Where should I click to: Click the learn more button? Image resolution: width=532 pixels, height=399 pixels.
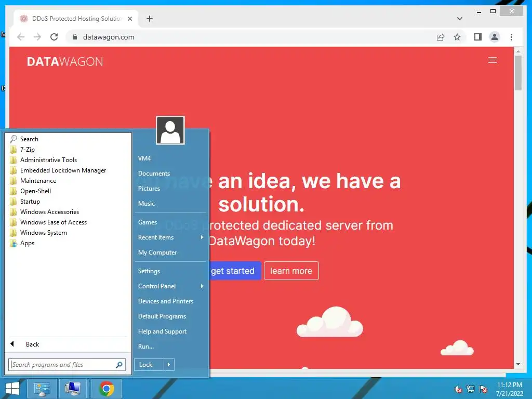tap(291, 271)
